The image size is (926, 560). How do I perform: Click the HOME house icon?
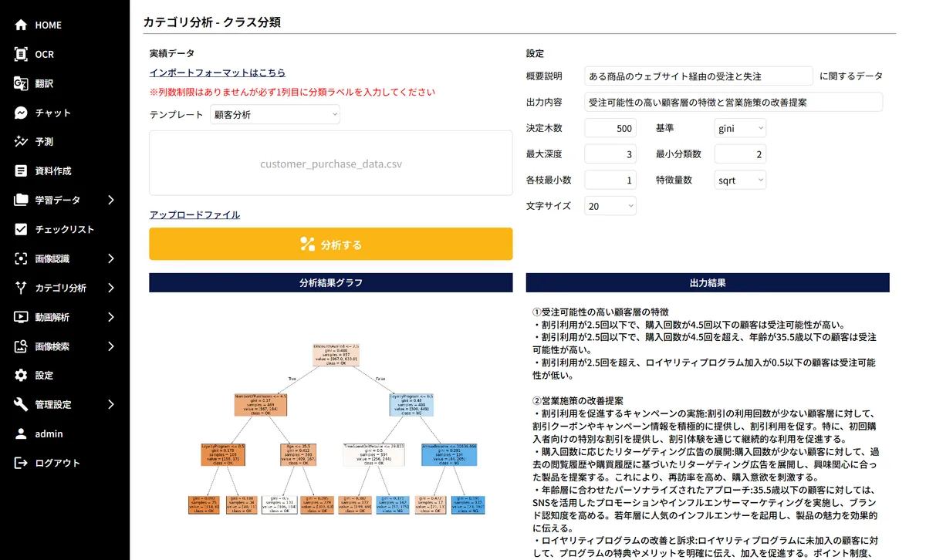tap(21, 25)
